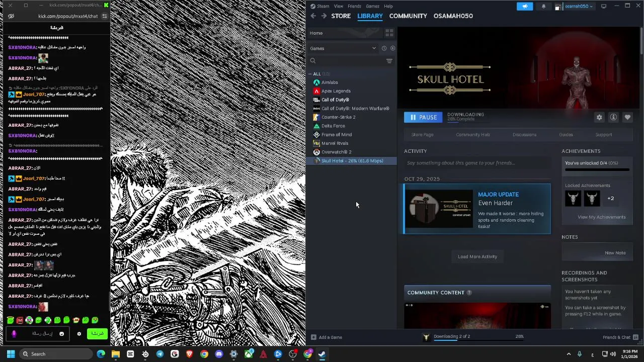Open Steam notifications bell
This screenshot has height=362, width=644.
coord(543,6)
